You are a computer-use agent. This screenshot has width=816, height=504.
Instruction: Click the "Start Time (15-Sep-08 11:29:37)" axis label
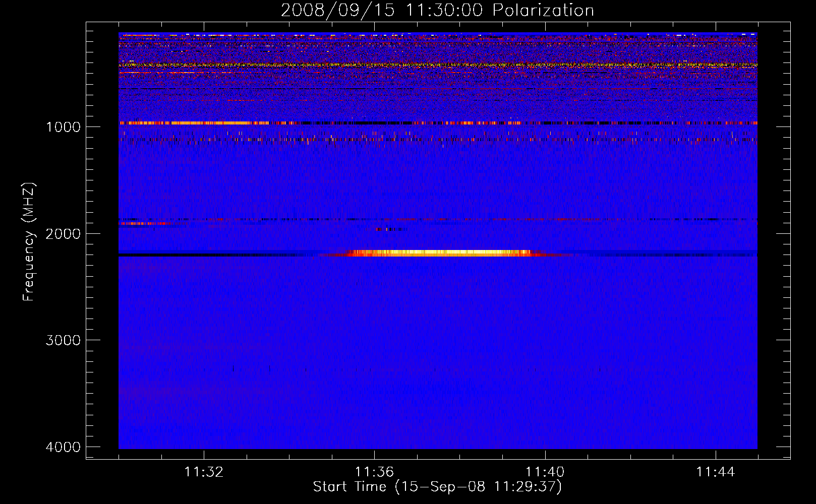pyautogui.click(x=437, y=487)
